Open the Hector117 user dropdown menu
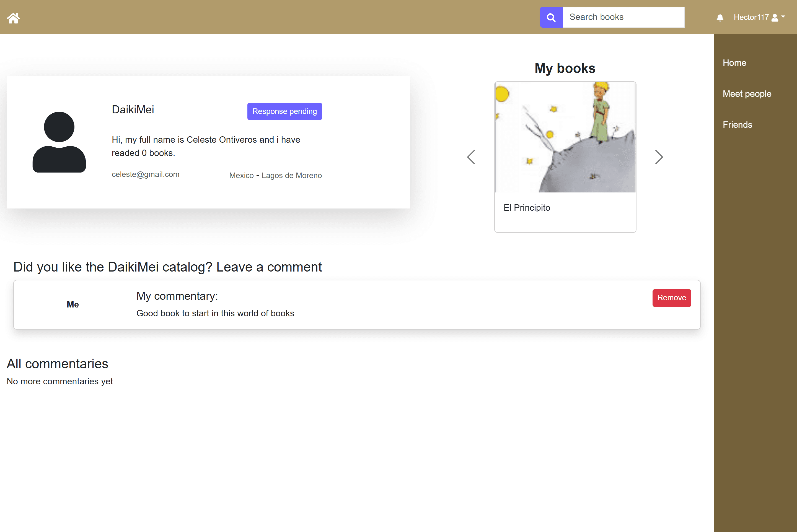Screen dimensions: 797x532 [x=759, y=17]
